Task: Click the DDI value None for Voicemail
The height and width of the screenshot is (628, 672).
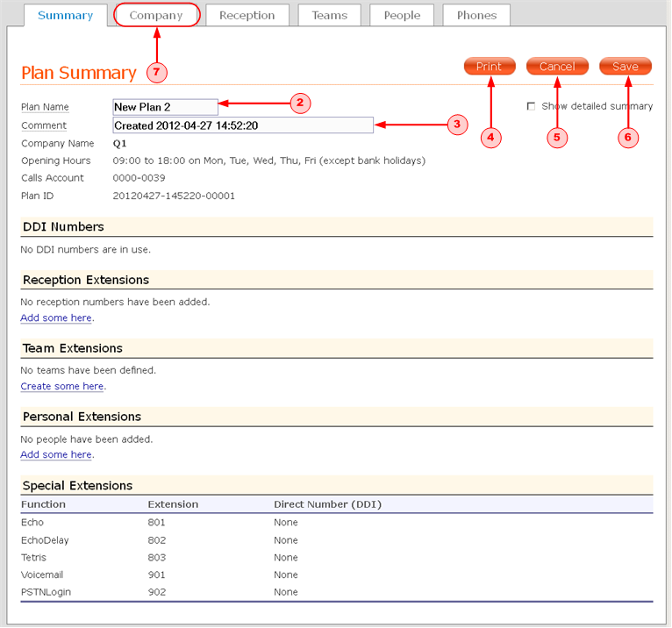Action: click(x=286, y=574)
